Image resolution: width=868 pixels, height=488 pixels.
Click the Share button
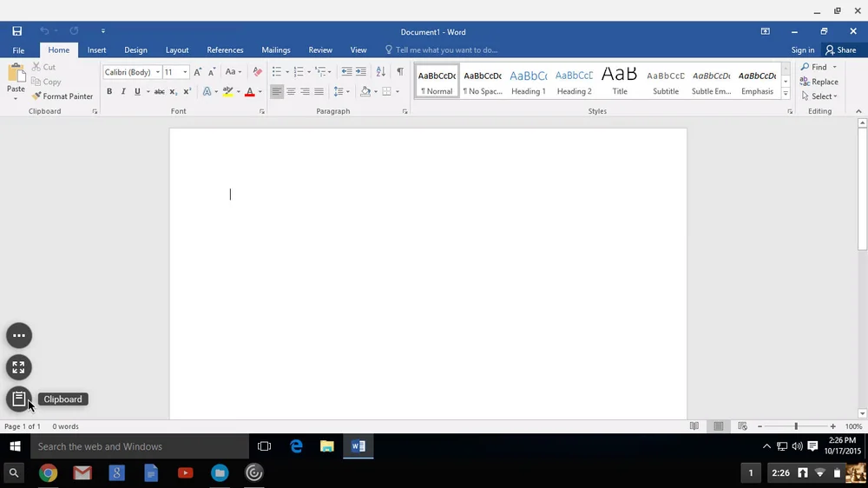841,49
